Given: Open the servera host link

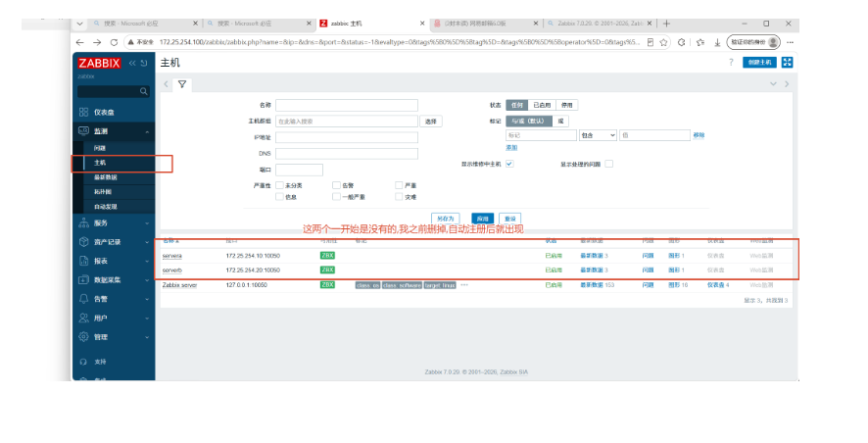Looking at the screenshot, I should [171, 256].
